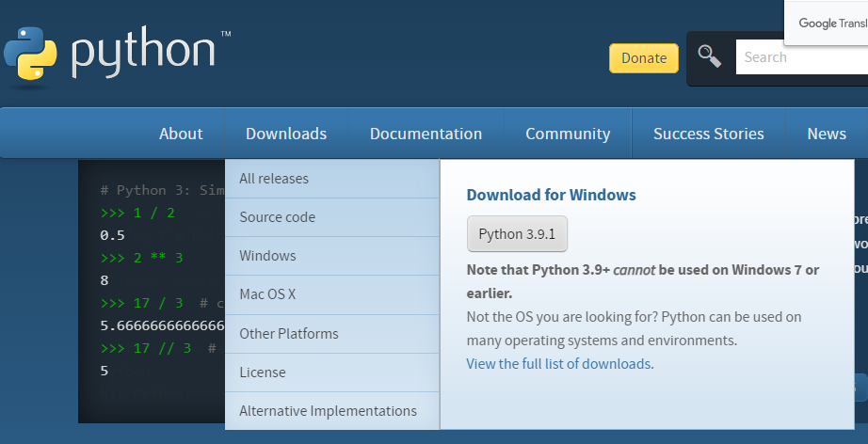
Task: Select Alternative Implementations in Downloads dropdown
Action: [x=332, y=411]
